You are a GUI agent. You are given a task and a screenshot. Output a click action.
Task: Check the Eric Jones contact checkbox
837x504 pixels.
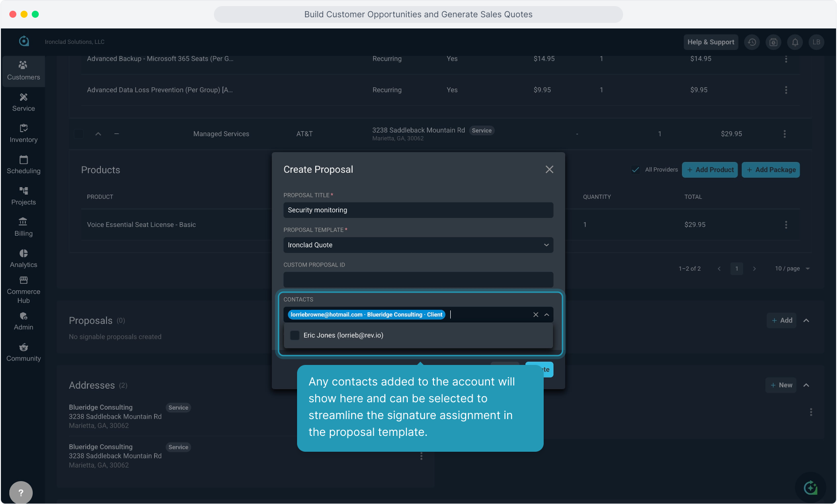[295, 335]
